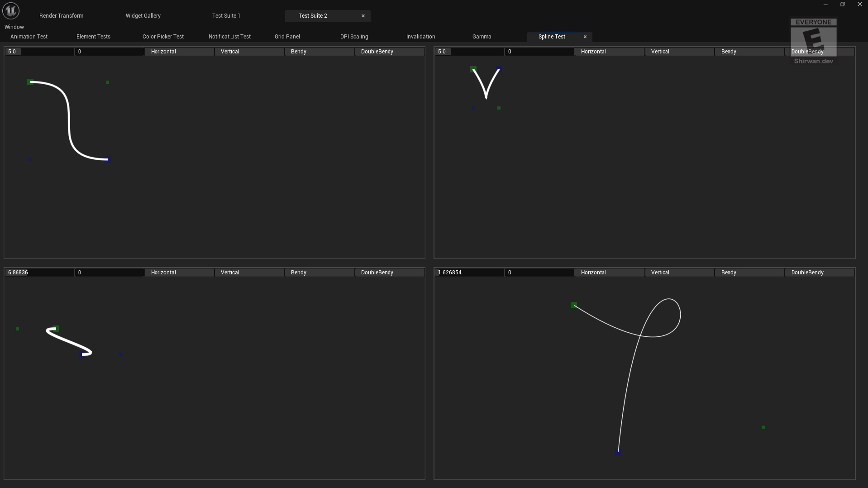
Task: Select blue end handle of top-left spline
Action: (108, 159)
